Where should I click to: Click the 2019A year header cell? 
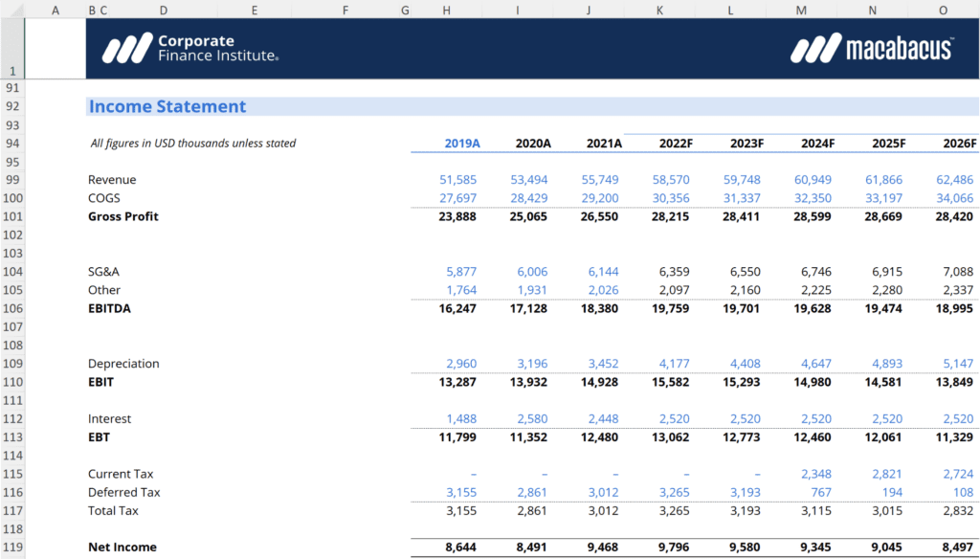click(x=460, y=143)
